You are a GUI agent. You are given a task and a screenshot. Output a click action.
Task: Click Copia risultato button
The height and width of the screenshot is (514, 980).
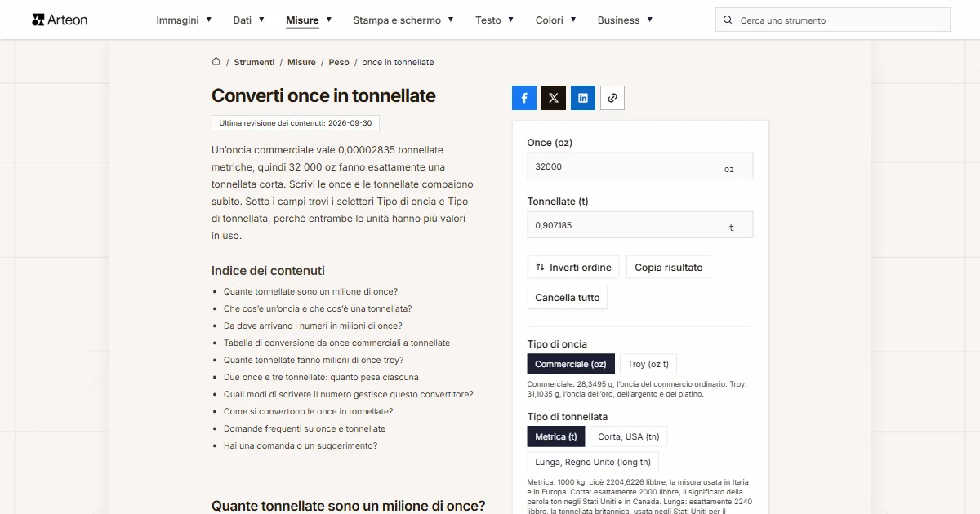(x=669, y=267)
